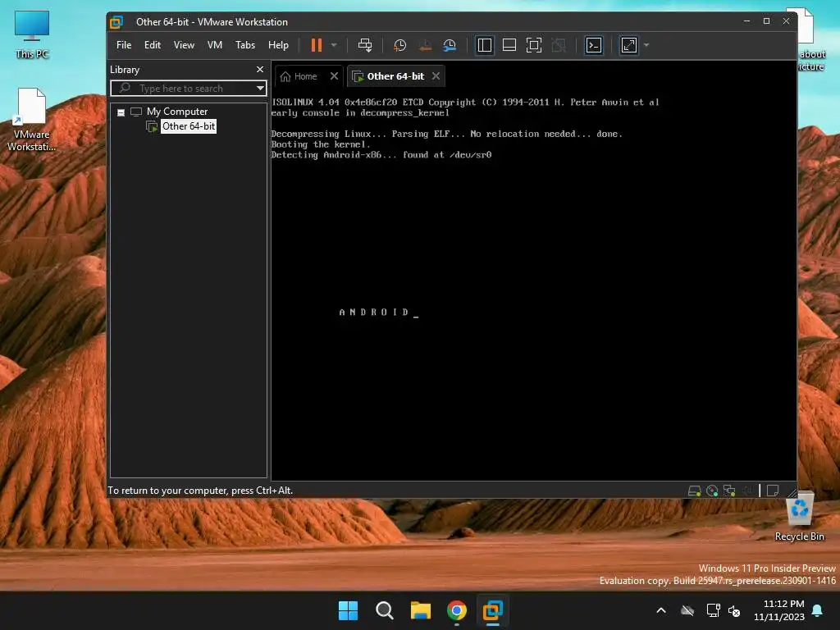
Task: Minimize the VMware Workstation window
Action: coord(746,21)
